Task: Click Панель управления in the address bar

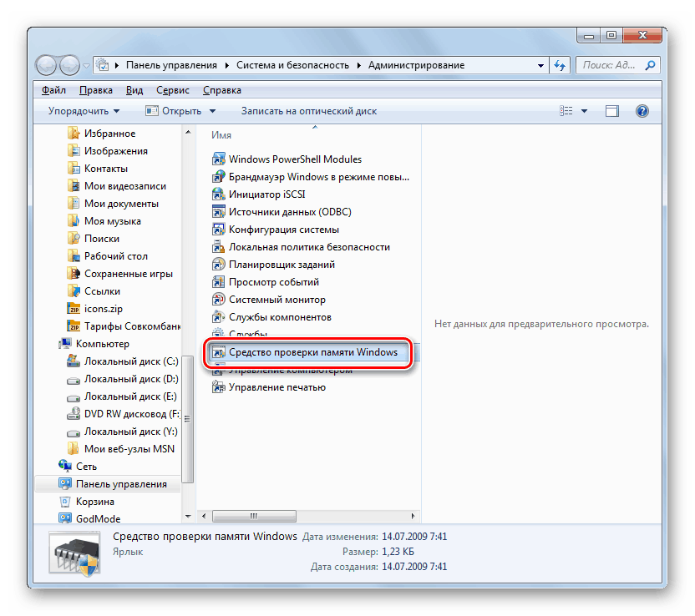Action: click(171, 66)
